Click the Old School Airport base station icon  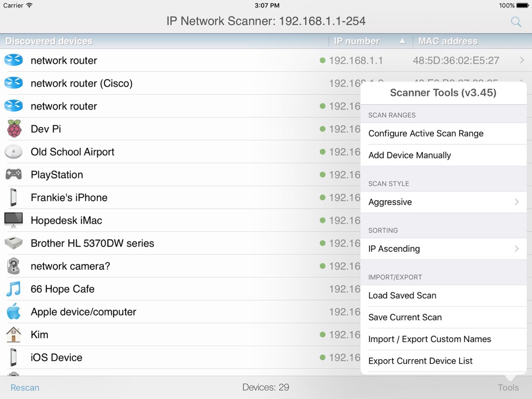coord(14,152)
